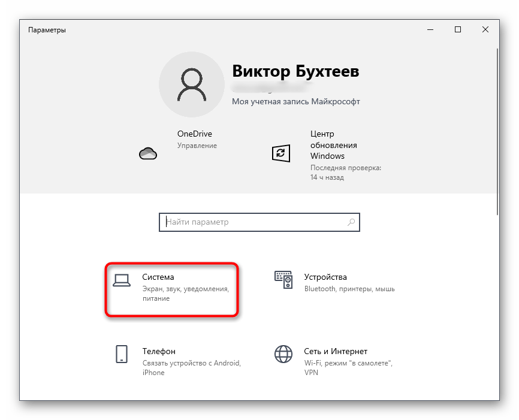Click the keyboard and speaker Устройства icon
The height and width of the screenshot is (420, 519).
pos(283,280)
